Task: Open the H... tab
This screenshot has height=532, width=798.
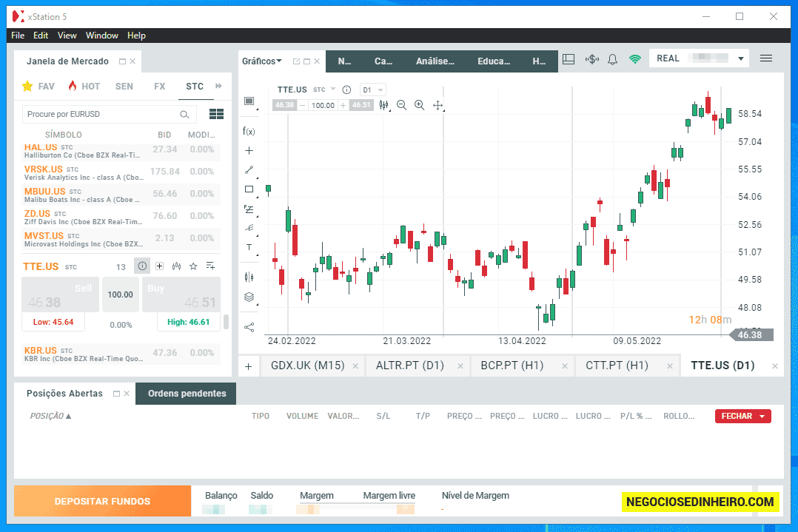Action: [539, 61]
